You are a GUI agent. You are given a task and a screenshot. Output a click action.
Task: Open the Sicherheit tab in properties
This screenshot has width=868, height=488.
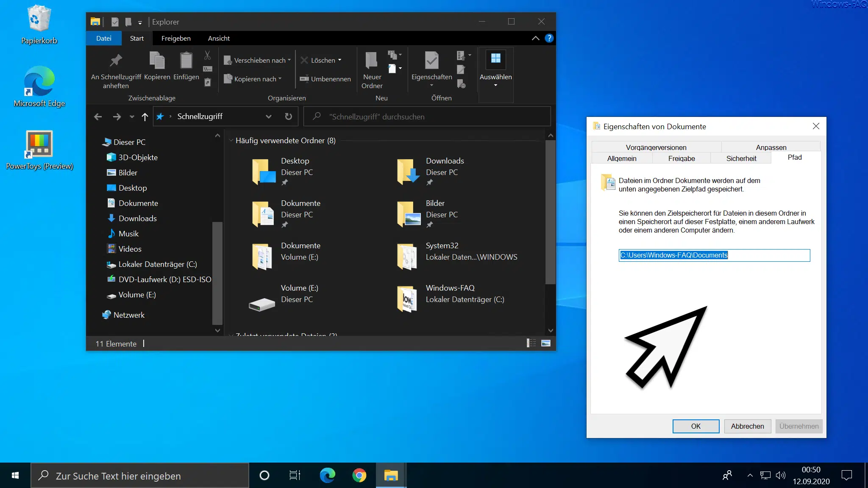(x=741, y=158)
